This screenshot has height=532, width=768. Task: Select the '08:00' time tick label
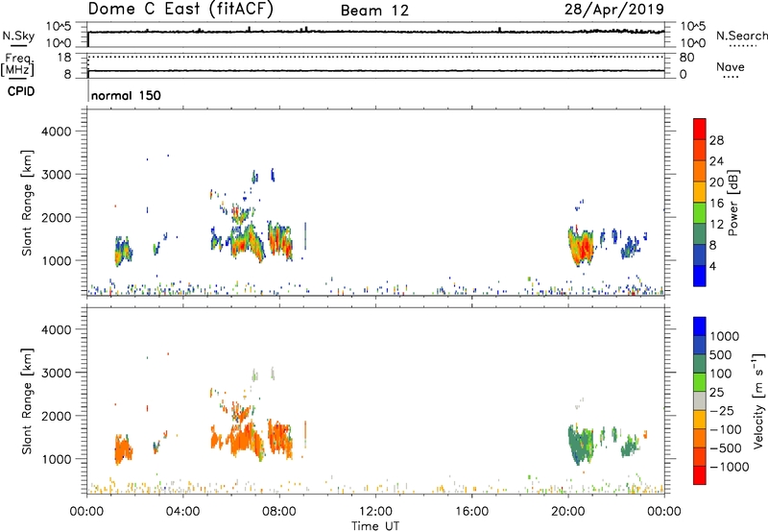(x=279, y=512)
